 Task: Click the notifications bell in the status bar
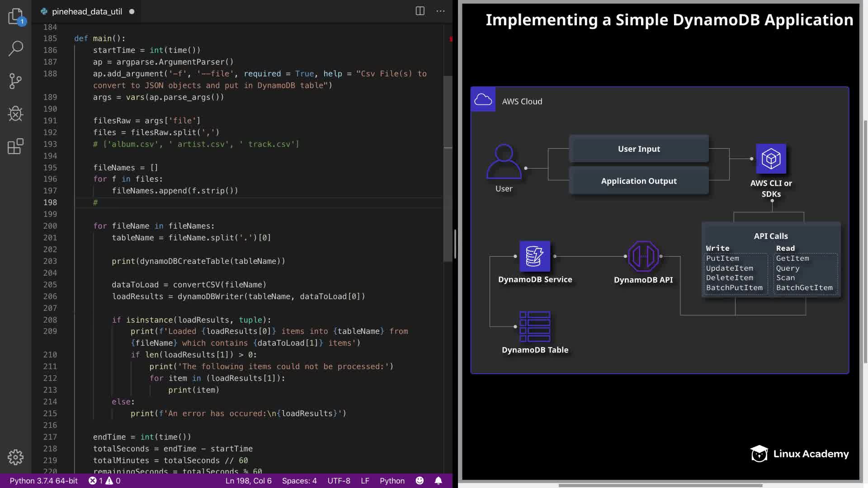click(438, 481)
